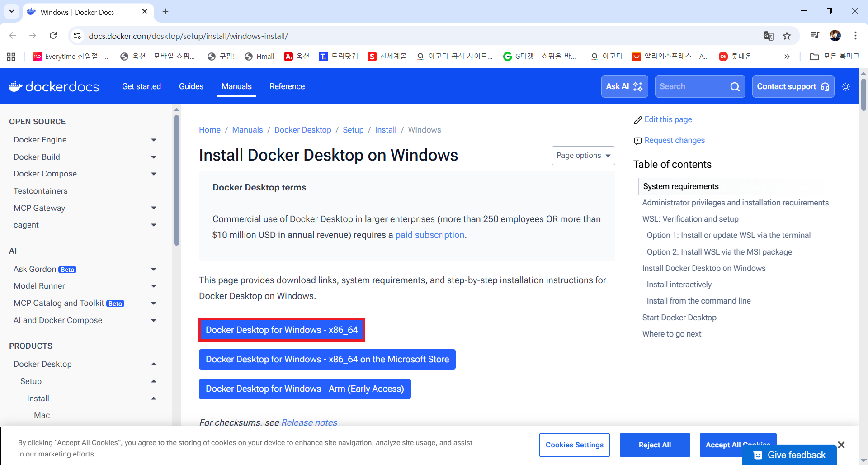
Task: Reload the page with refresh icon
Action: pos(53,36)
